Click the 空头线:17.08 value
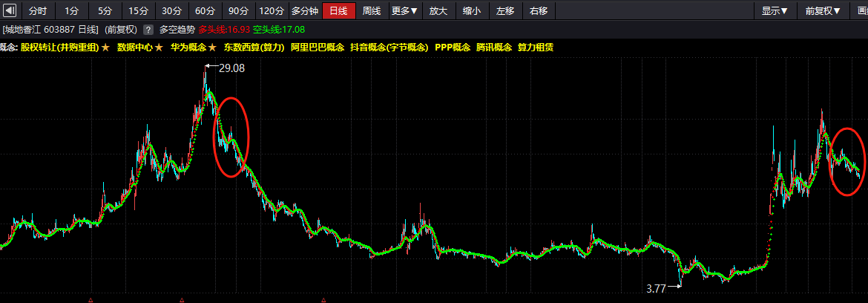 coord(279,30)
